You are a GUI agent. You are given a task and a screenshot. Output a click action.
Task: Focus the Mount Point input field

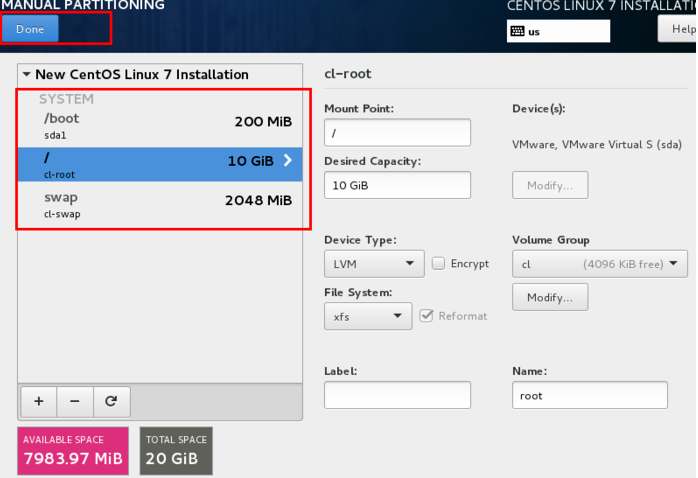(x=397, y=133)
